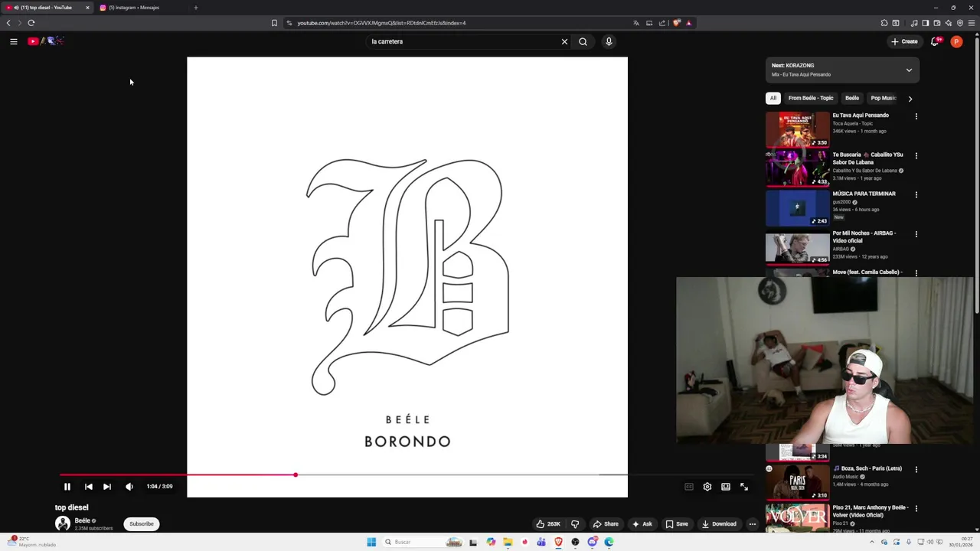Switch to 'top diesel - YouTube' tab
Viewport: 980px width, 551px height.
(x=47, y=8)
